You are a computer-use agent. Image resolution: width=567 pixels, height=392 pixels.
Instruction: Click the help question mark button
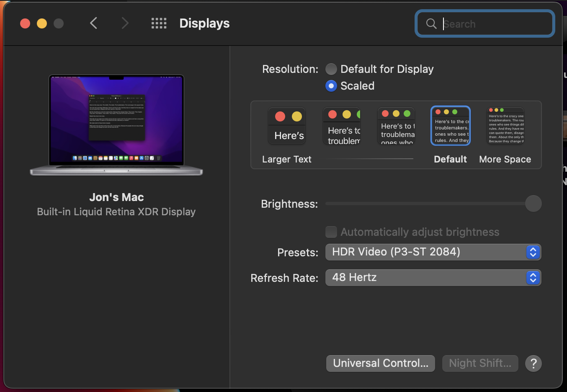pos(533,364)
